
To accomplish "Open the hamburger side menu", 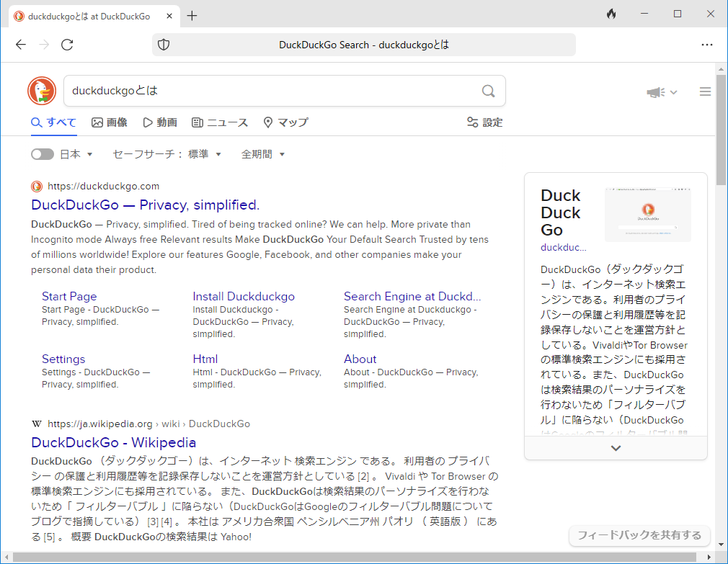I will 705,91.
